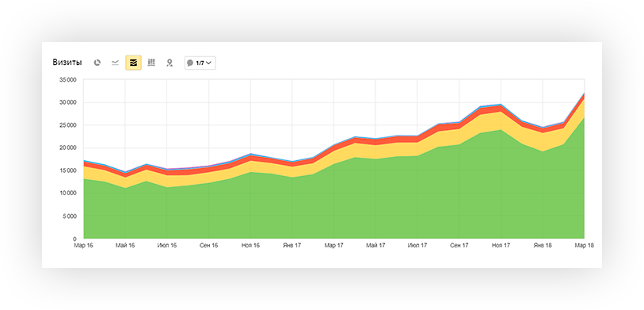Click the Сен 16 x-axis label
Image resolution: width=644 pixels, height=310 pixels.
pyautogui.click(x=208, y=246)
